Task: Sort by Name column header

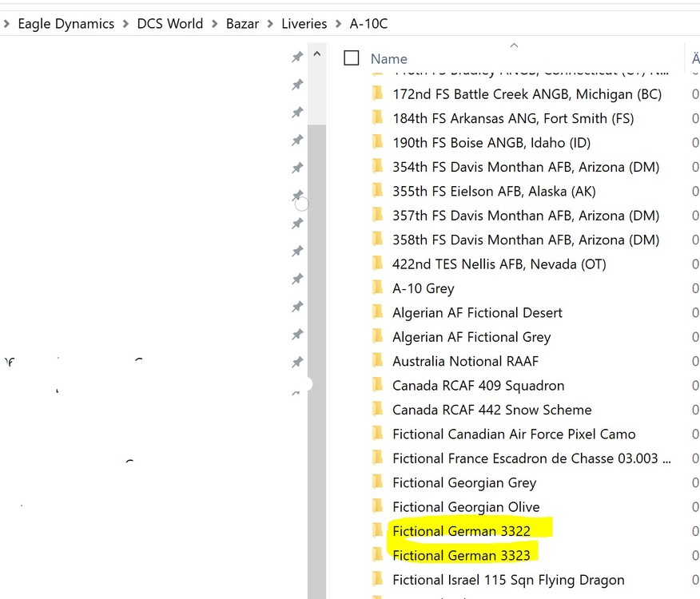Action: pyautogui.click(x=389, y=59)
